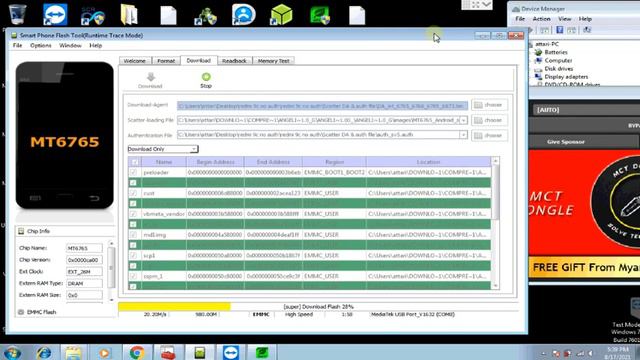
Task: Open the Download Only mode dropdown
Action: 194,149
